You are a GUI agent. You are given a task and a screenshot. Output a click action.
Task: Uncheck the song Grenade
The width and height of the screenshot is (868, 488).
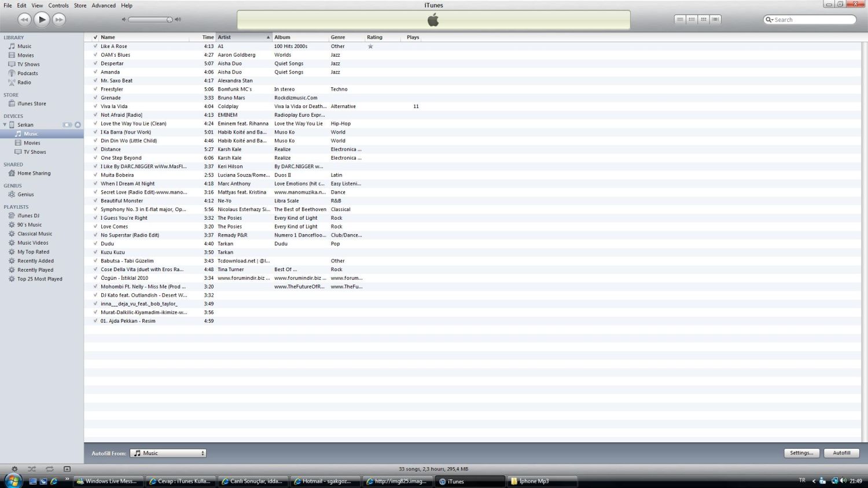[x=95, y=98]
